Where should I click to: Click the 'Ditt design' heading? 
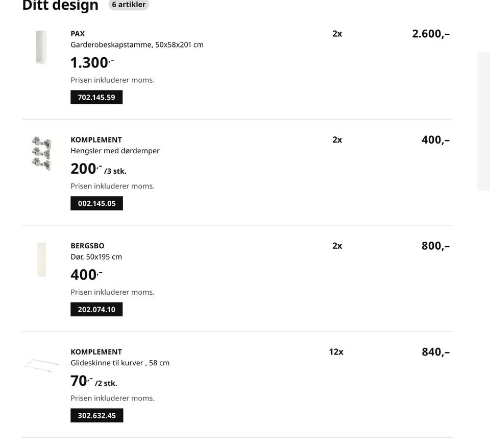(60, 5)
